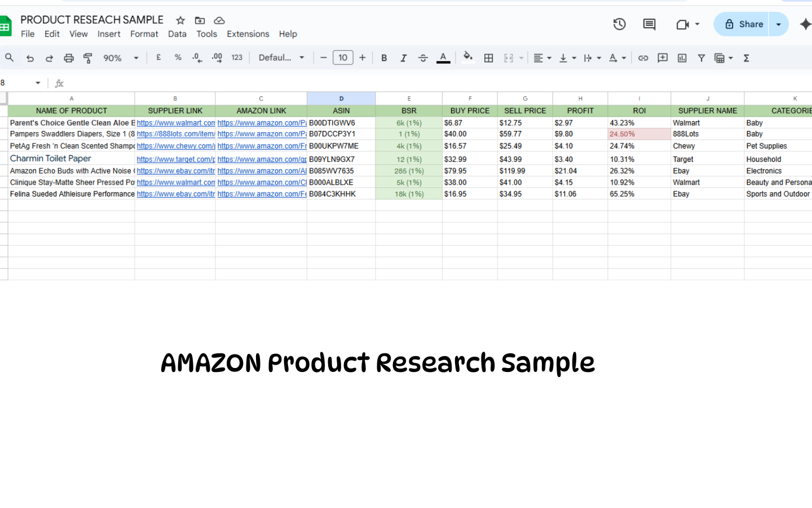This screenshot has height=508, width=812.
Task: Click the Insert link icon
Action: pyautogui.click(x=643, y=58)
